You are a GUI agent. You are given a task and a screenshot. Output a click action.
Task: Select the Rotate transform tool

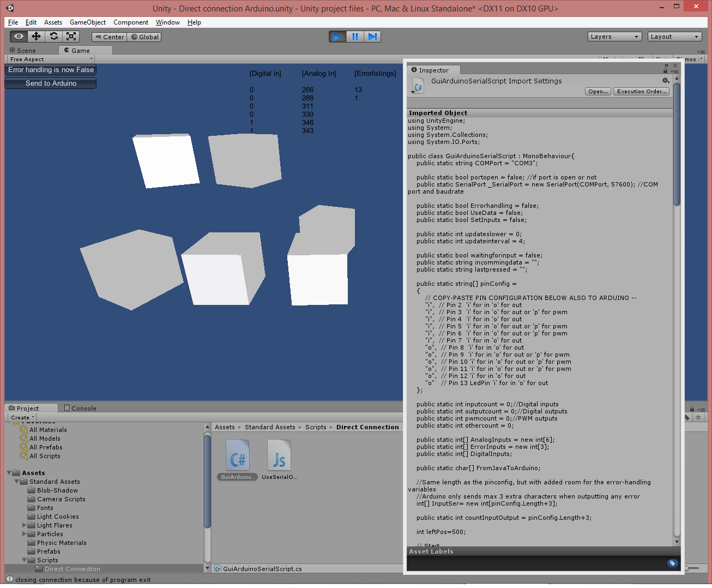coord(53,37)
